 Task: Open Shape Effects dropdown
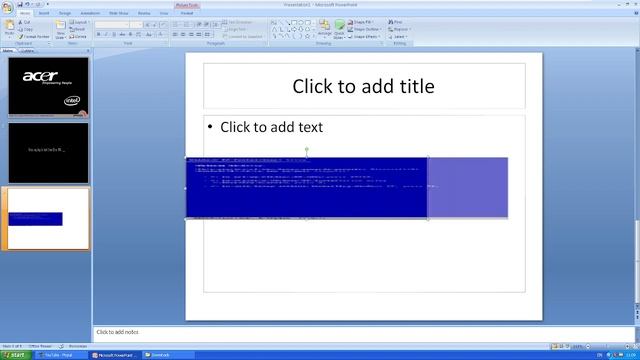pos(364,37)
